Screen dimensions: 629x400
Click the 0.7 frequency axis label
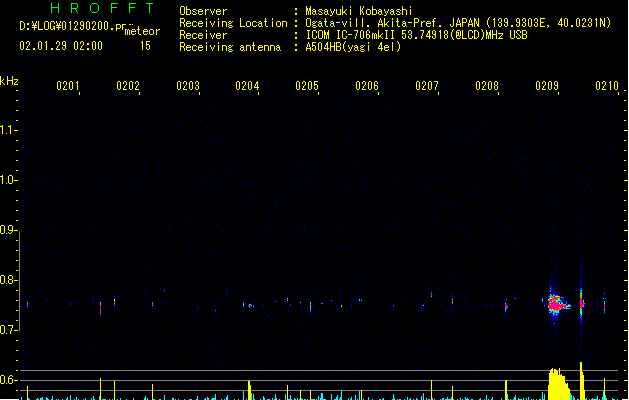8,330
